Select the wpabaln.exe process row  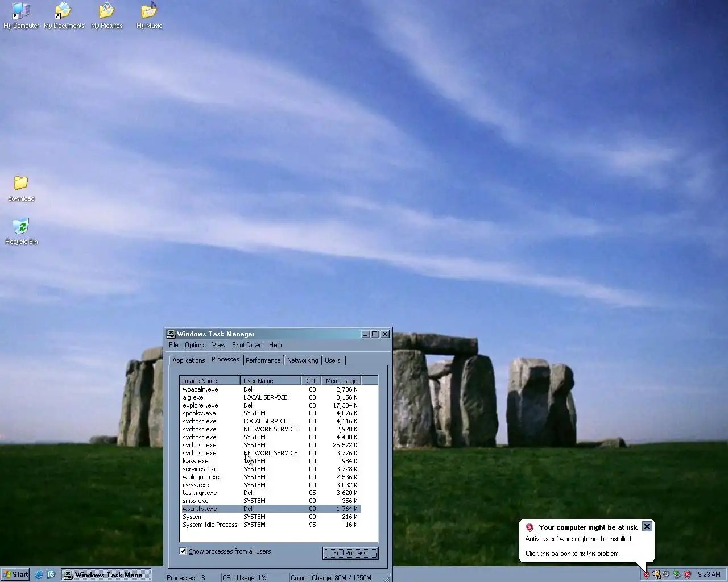coord(271,389)
